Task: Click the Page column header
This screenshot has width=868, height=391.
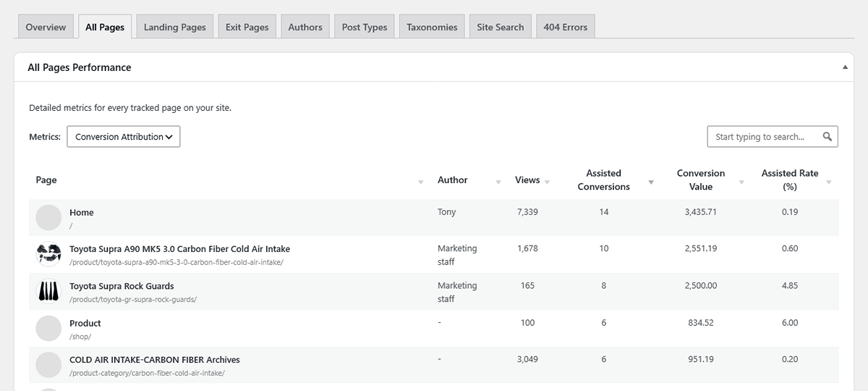Action: (46, 180)
